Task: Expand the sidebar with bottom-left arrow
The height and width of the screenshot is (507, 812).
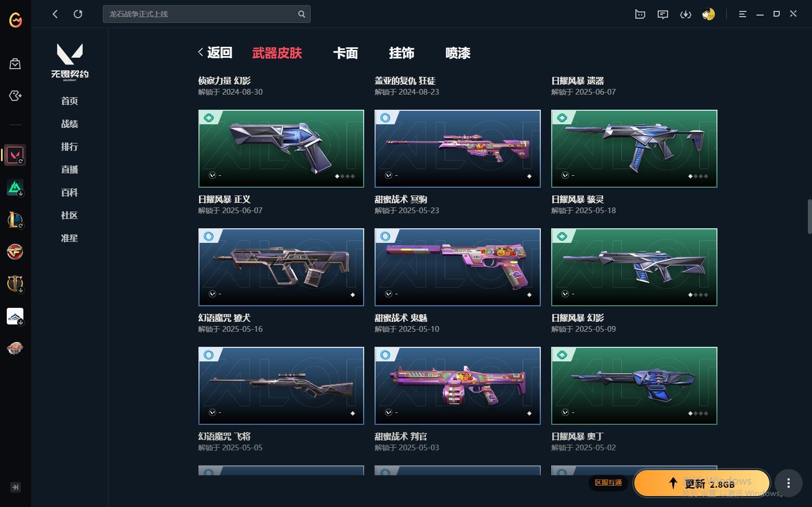Action: [16, 487]
